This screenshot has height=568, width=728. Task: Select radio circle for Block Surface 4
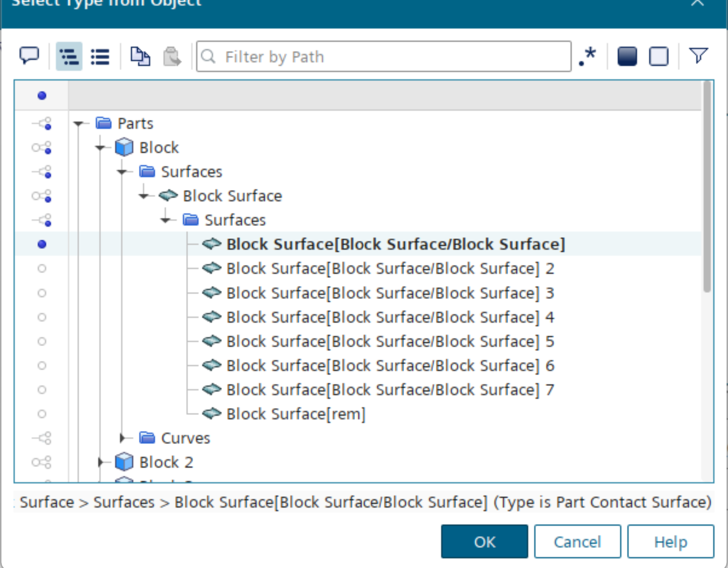coord(42,317)
